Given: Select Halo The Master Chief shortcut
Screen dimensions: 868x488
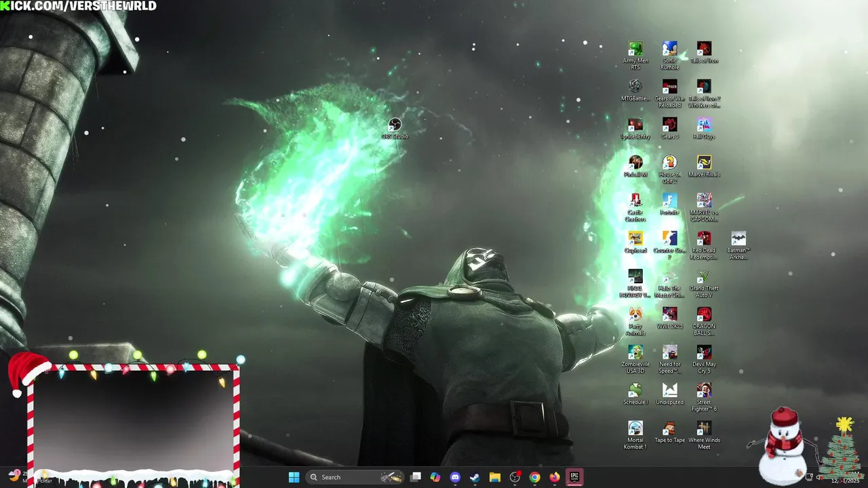Looking at the screenshot, I should pos(669,283).
